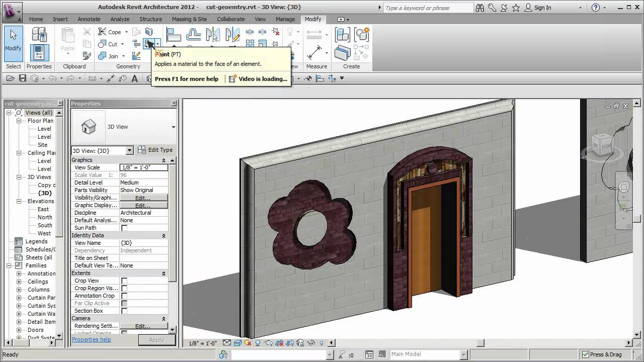Image resolution: width=644 pixels, height=362 pixels.
Task: Open the Rendering dialog via teapot icon
Action: [x=267, y=344]
